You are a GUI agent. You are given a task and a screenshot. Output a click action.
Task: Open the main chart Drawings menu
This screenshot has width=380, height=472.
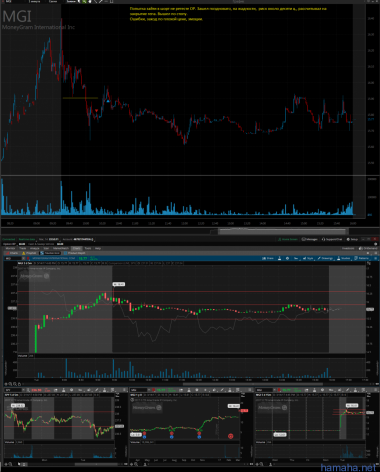325,258
